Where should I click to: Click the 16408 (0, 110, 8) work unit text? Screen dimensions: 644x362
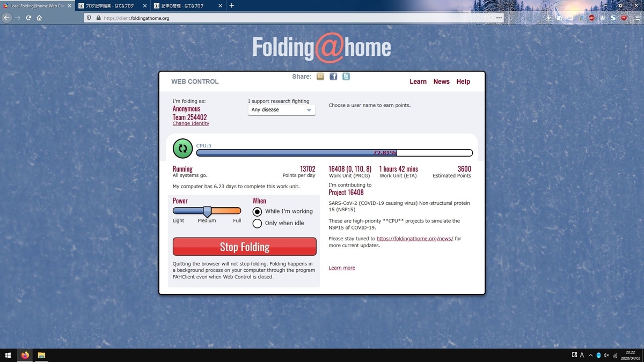coord(350,168)
